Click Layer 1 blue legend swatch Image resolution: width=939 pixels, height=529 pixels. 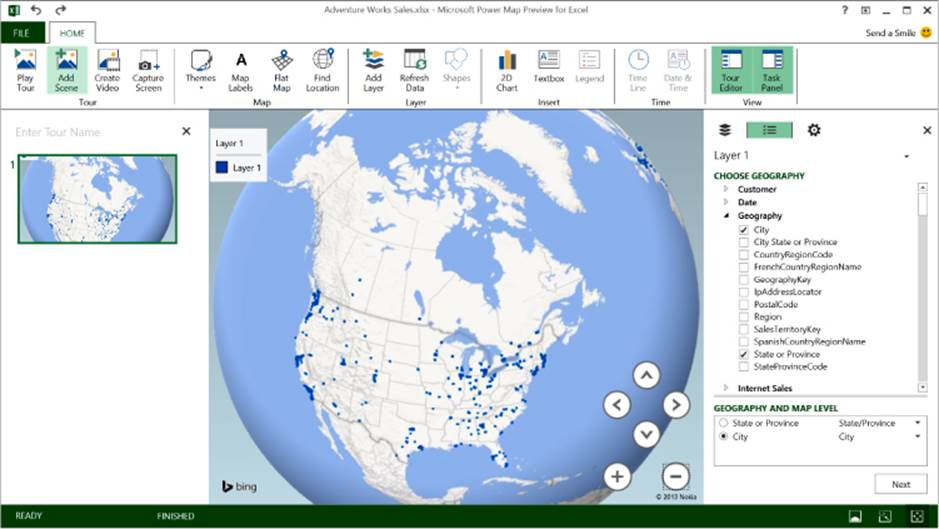pos(222,168)
